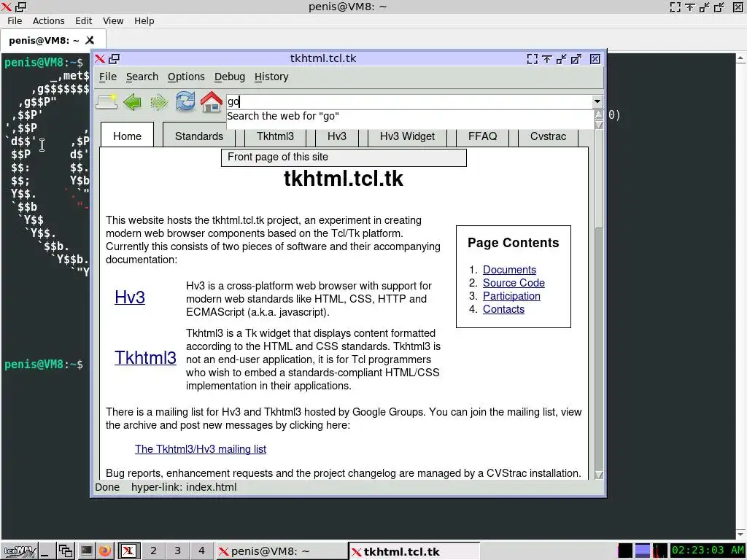Image resolution: width=747 pixels, height=560 pixels.
Task: Click the network monitor tray icon
Action: [x=659, y=551]
